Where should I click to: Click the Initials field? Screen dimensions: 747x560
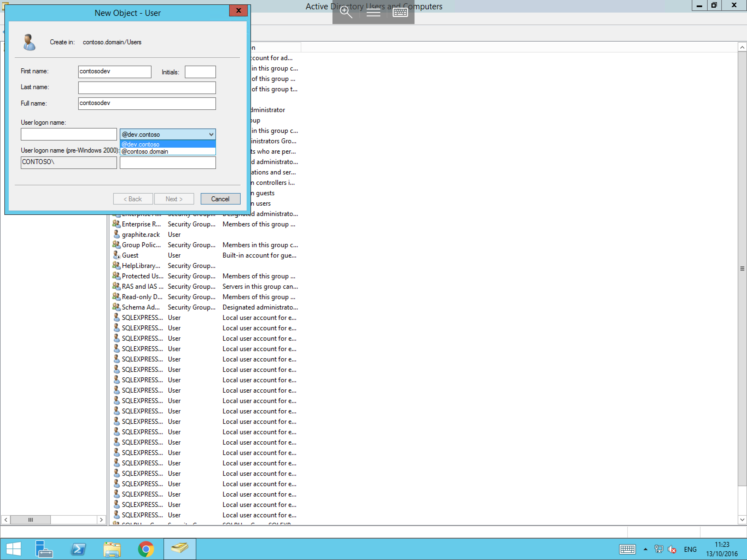tap(200, 72)
